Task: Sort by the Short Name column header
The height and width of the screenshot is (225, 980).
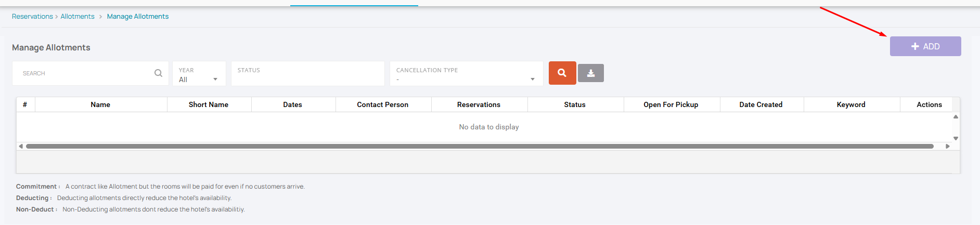Action: 209,104
